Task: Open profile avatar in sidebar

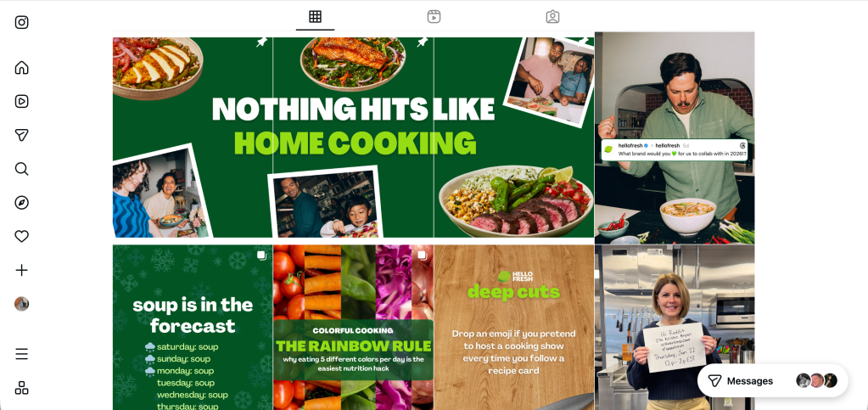Action: (21, 304)
